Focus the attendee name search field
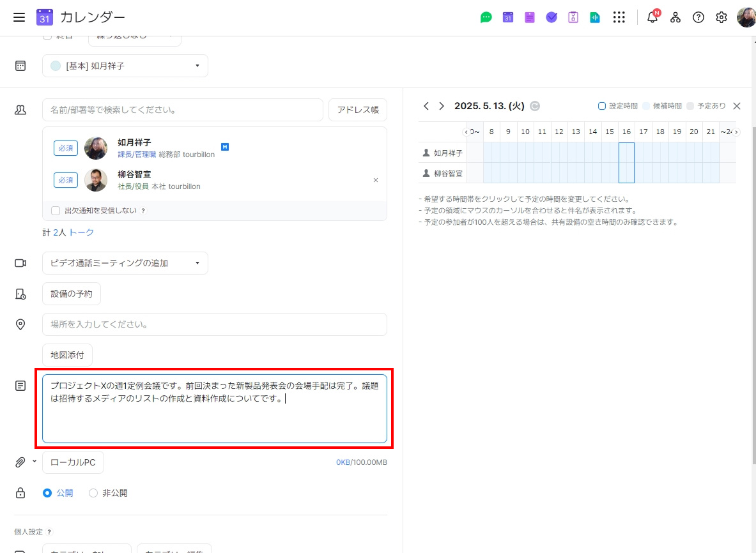The height and width of the screenshot is (553, 756). click(x=182, y=110)
